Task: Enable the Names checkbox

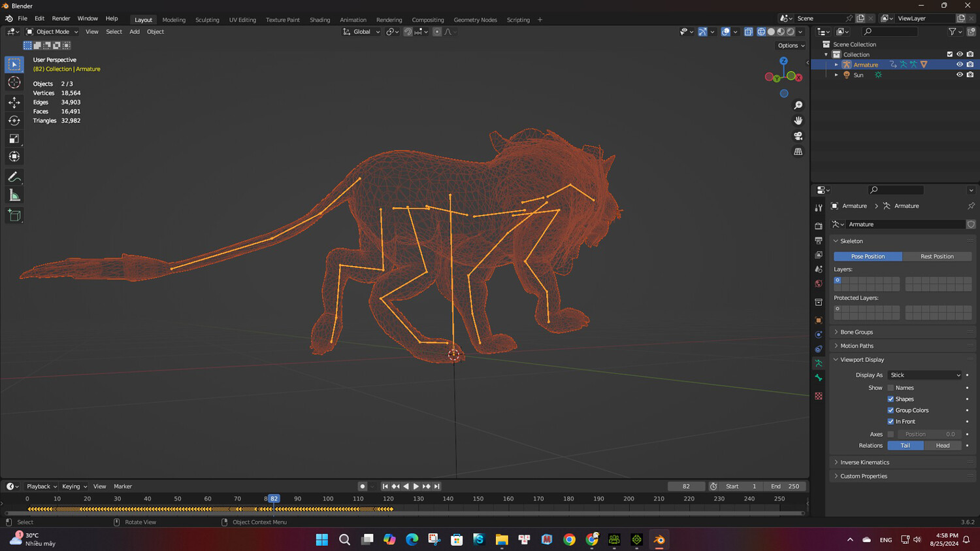Action: pyautogui.click(x=890, y=388)
